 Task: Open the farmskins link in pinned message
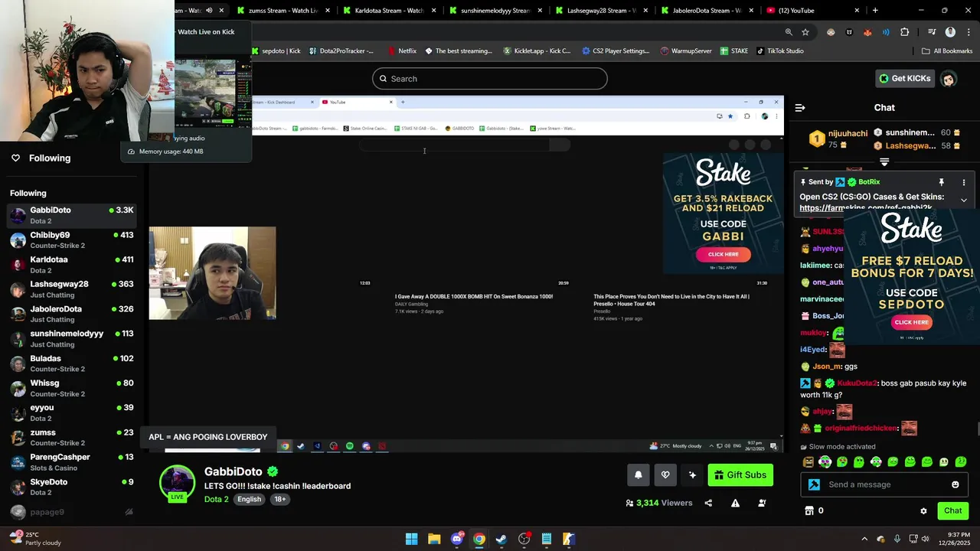point(866,208)
